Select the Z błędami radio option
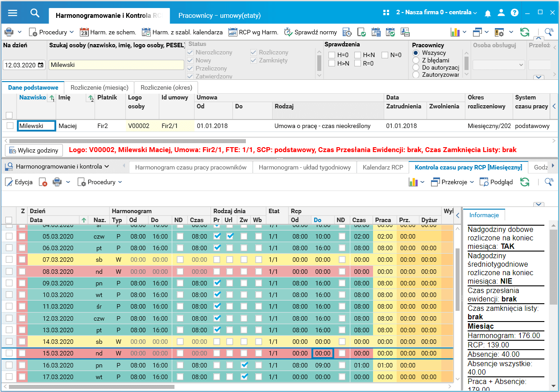This screenshot has width=560, height=392. 416,60
